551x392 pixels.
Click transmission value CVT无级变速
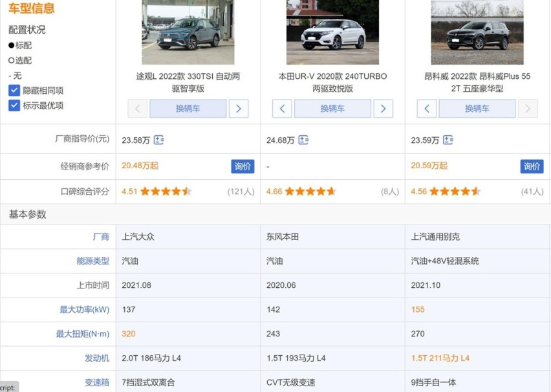click(290, 382)
